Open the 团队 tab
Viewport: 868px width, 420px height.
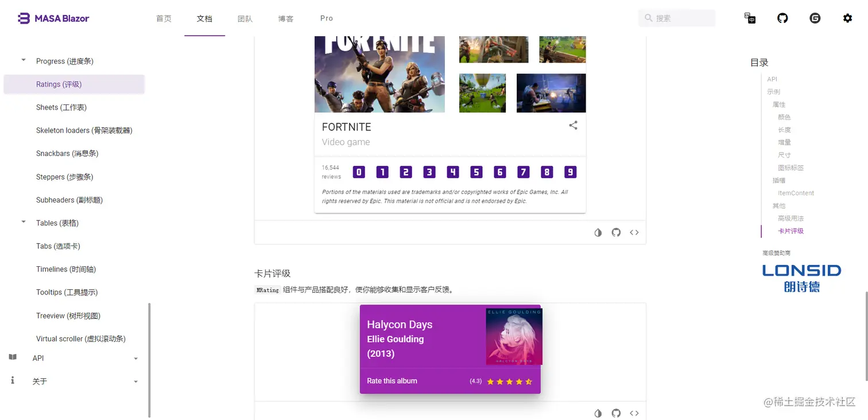point(245,18)
